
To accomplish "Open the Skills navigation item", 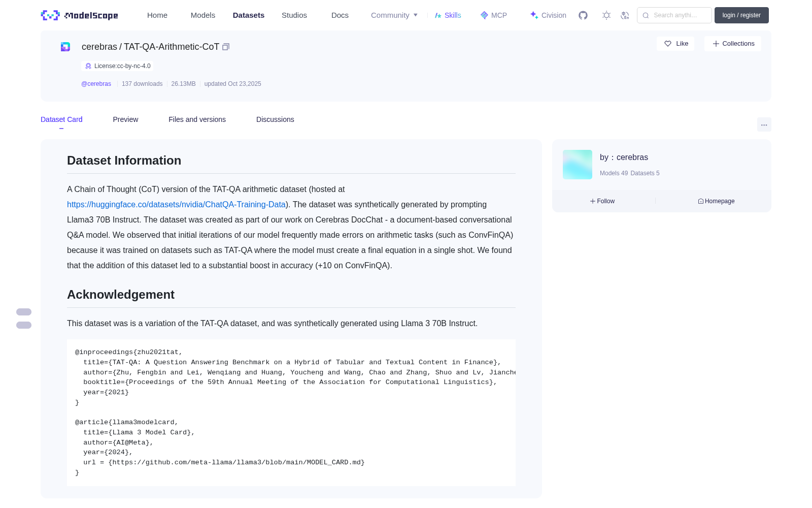I will (x=448, y=15).
